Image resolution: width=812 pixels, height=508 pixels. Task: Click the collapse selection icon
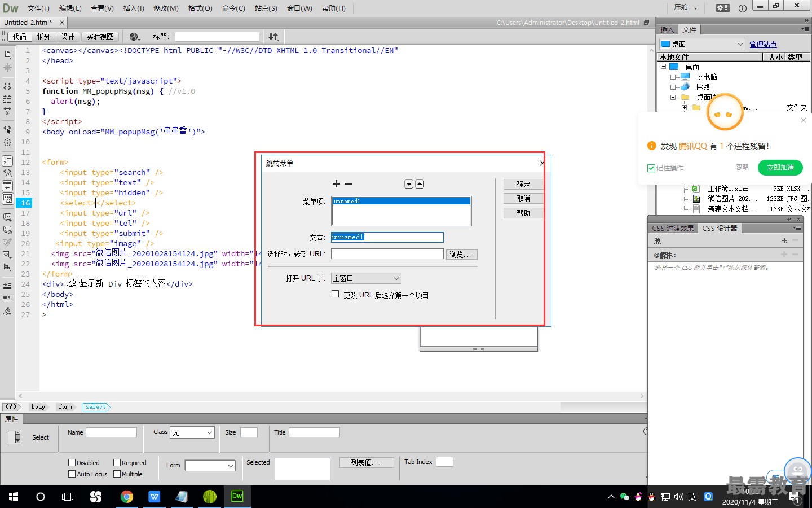7,99
